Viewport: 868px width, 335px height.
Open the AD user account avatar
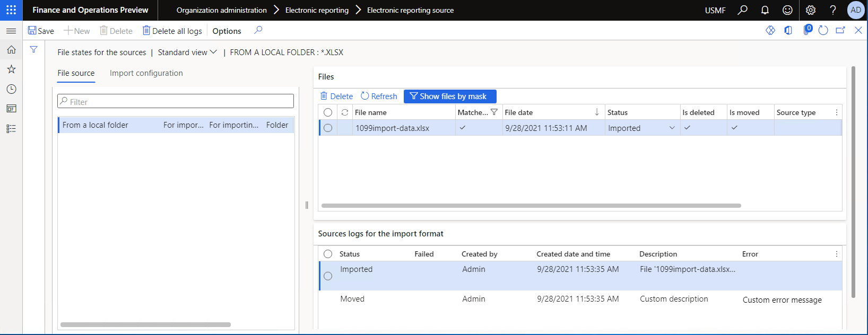(856, 10)
